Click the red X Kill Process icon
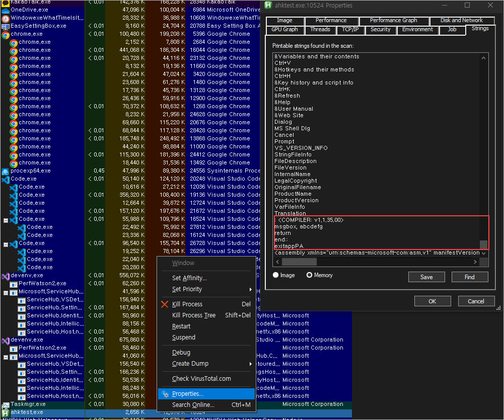 point(165,304)
